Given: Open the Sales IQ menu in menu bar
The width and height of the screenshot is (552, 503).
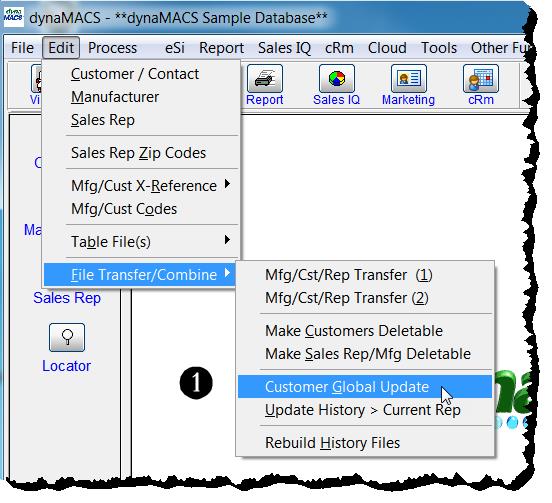Looking at the screenshot, I should tap(284, 48).
